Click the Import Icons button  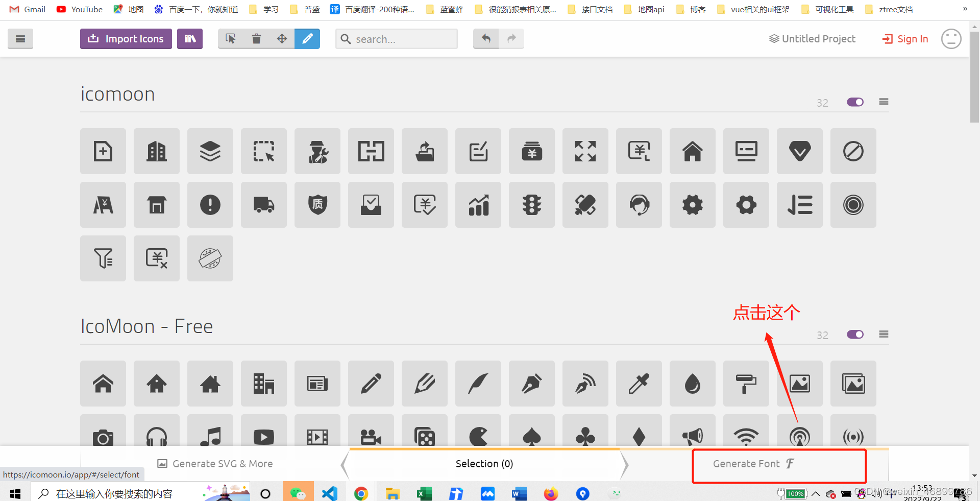[x=126, y=39]
